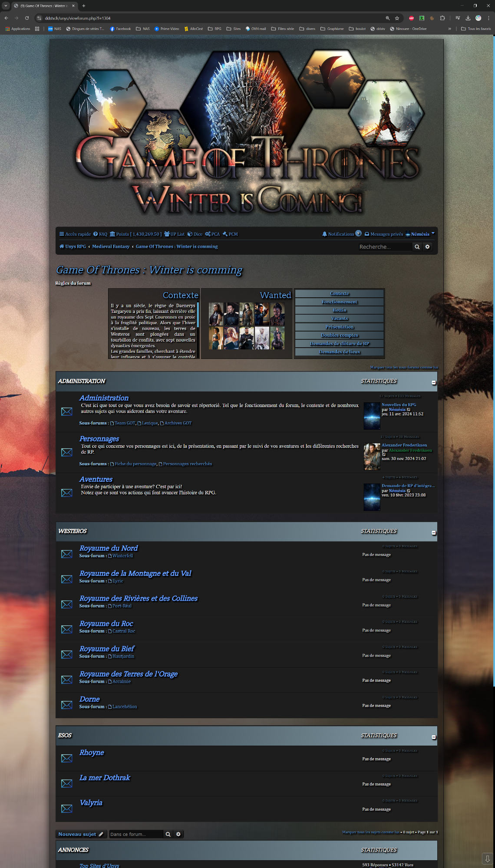
Task: View latest post icon after Némésis in Nouvelles du RPG
Action: click(x=409, y=410)
